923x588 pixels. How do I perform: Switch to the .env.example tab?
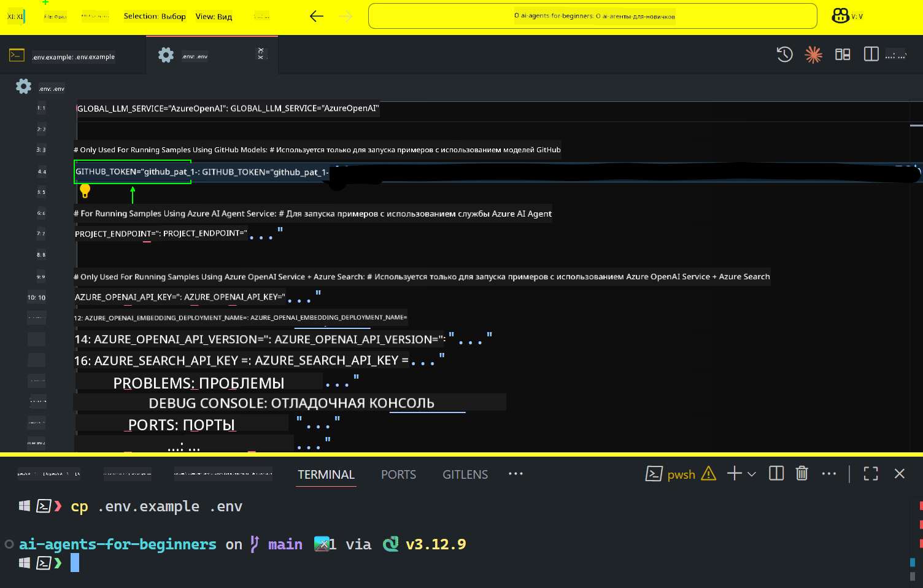[73, 56]
